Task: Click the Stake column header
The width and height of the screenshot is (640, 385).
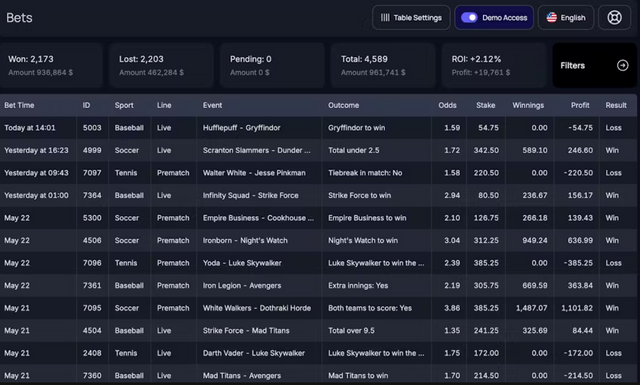Action: [x=486, y=105]
